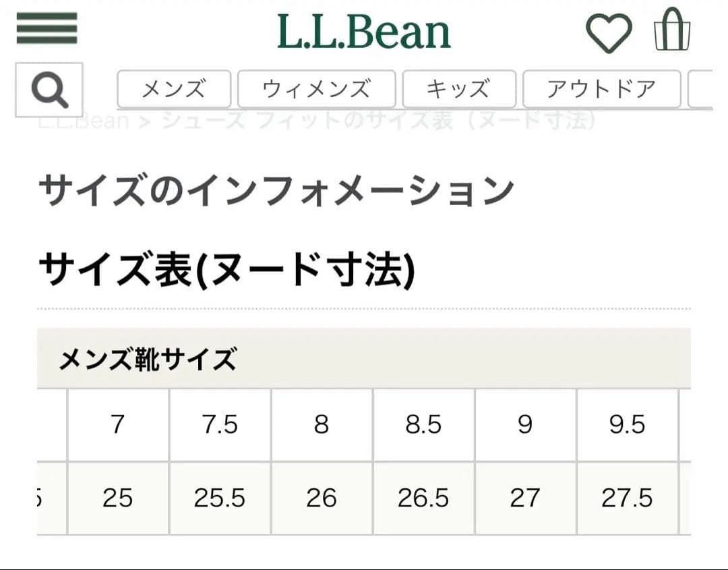Select size 9.5 column
The width and height of the screenshot is (728, 570).
(x=627, y=424)
